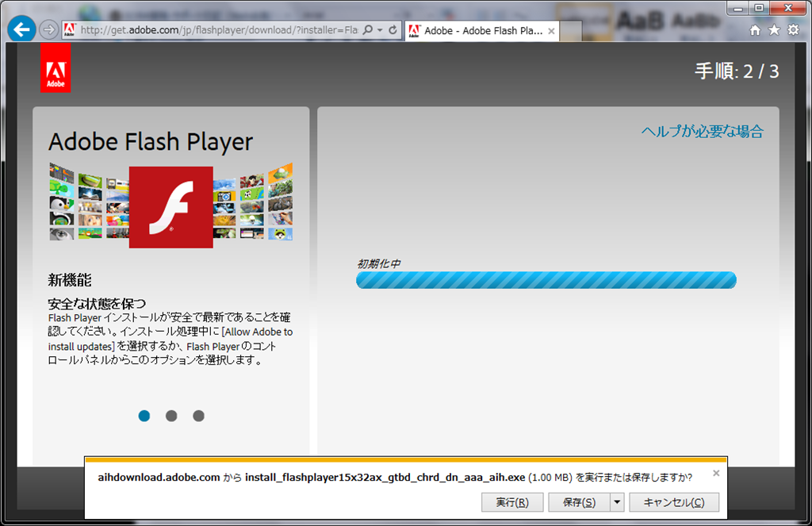812x526 pixels.
Task: Go back with the browser back arrow
Action: tap(21, 29)
